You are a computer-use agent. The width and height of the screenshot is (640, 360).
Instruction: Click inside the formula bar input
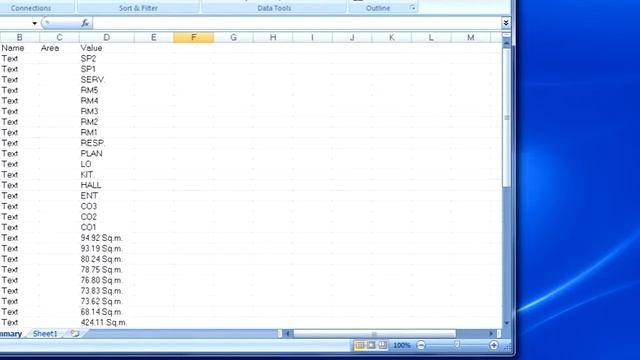(297, 23)
